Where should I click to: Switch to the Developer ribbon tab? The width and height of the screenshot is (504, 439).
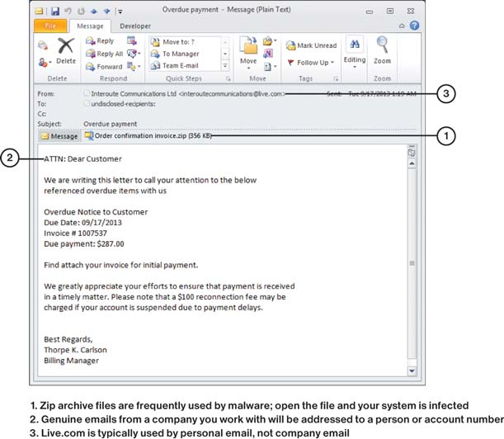[135, 26]
